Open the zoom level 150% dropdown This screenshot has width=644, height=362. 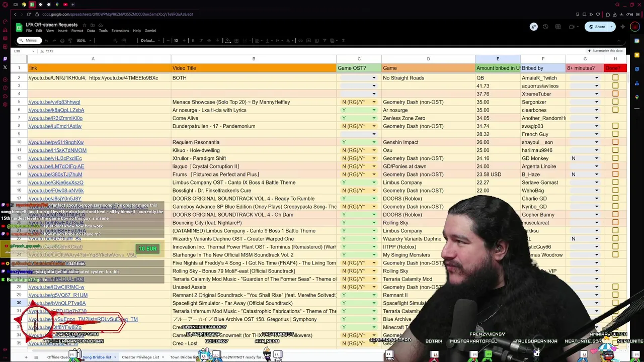click(x=83, y=41)
